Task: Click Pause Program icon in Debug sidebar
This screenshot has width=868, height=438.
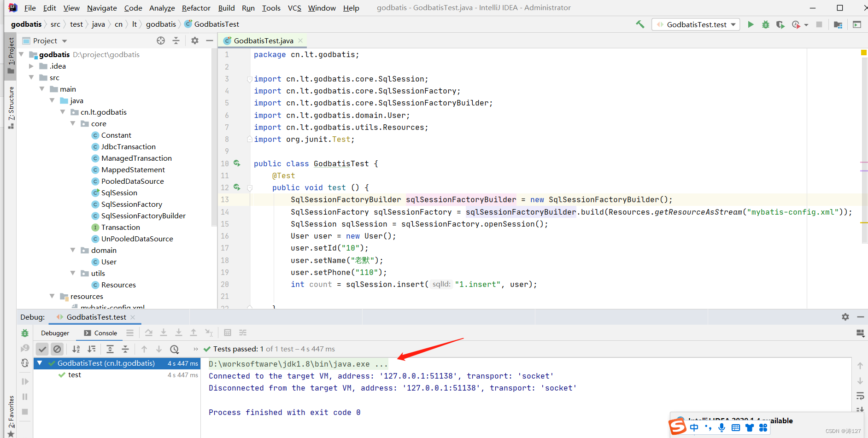Action: coord(25,397)
